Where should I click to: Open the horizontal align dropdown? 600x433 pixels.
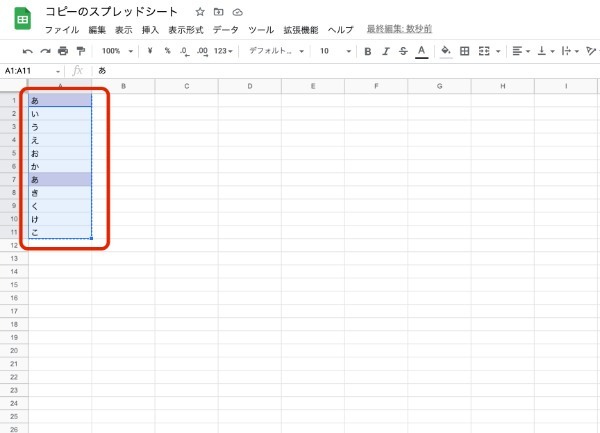521,51
